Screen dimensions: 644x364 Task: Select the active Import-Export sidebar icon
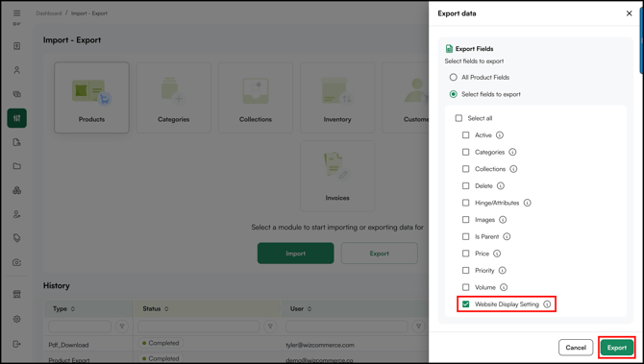pos(17,118)
